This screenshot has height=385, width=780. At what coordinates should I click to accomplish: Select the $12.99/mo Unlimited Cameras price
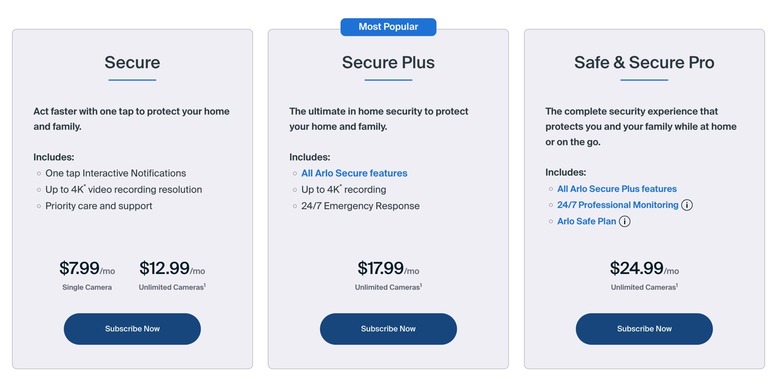(172, 274)
